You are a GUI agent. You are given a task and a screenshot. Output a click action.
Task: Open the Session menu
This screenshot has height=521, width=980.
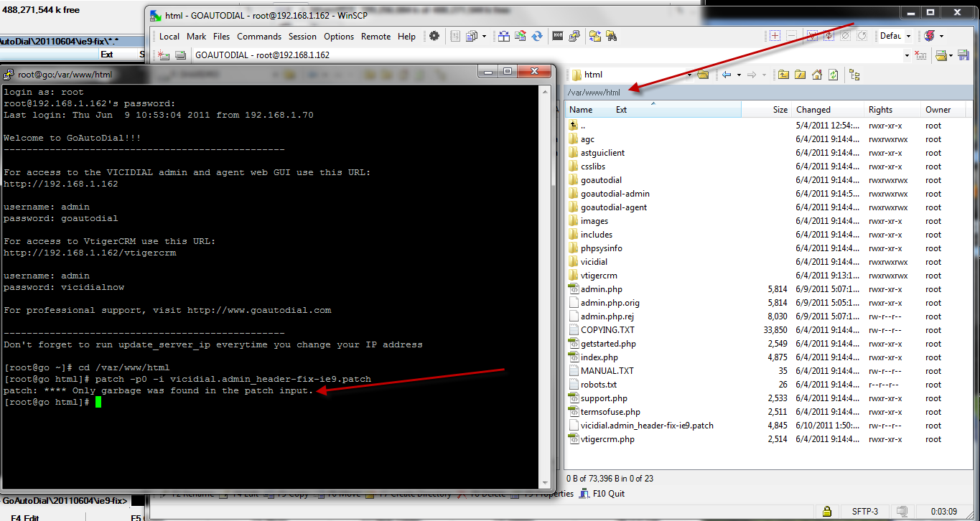tap(302, 36)
